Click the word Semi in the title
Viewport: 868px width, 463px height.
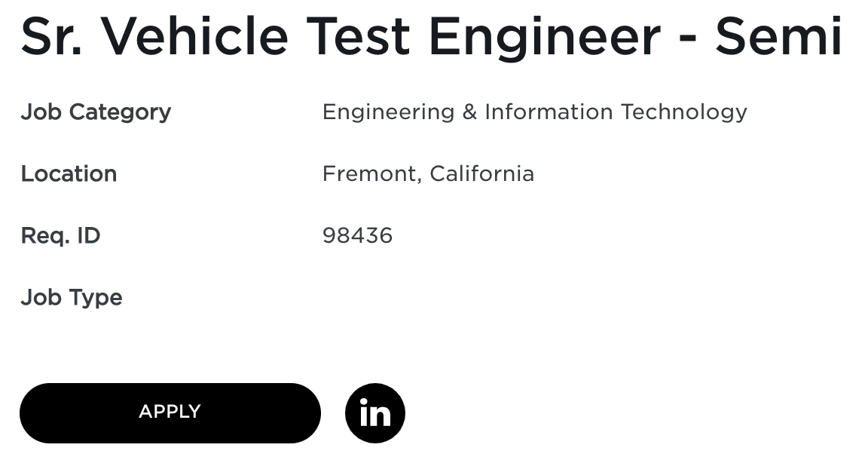[x=778, y=36]
